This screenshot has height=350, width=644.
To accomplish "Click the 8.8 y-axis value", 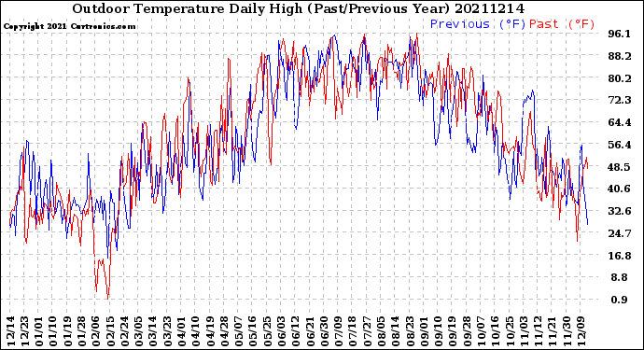I will tap(620, 277).
